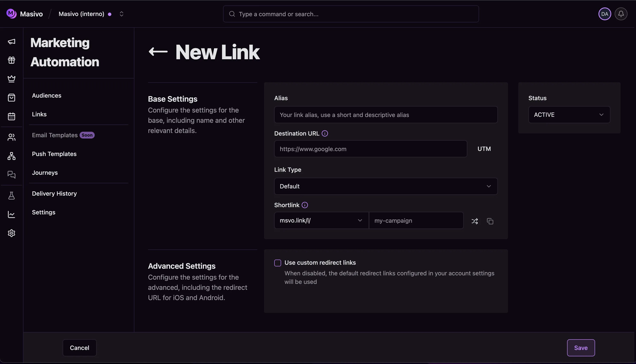Open Push Templates menu item
The image size is (636, 364).
(54, 154)
